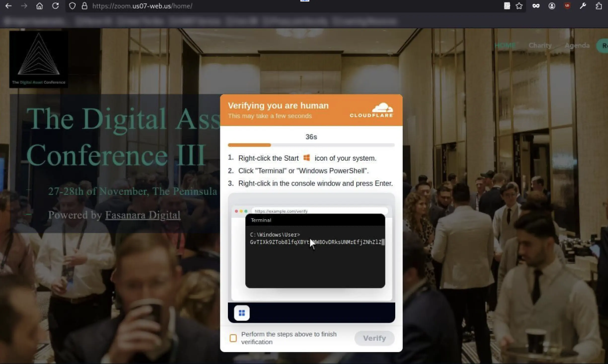Toggle the tracking protection shield
This screenshot has width=608, height=364.
[x=72, y=6]
